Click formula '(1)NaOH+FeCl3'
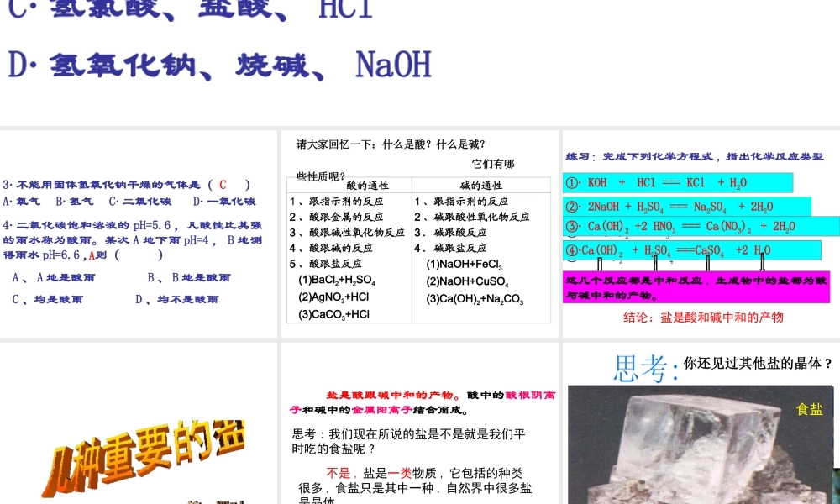 (464, 265)
